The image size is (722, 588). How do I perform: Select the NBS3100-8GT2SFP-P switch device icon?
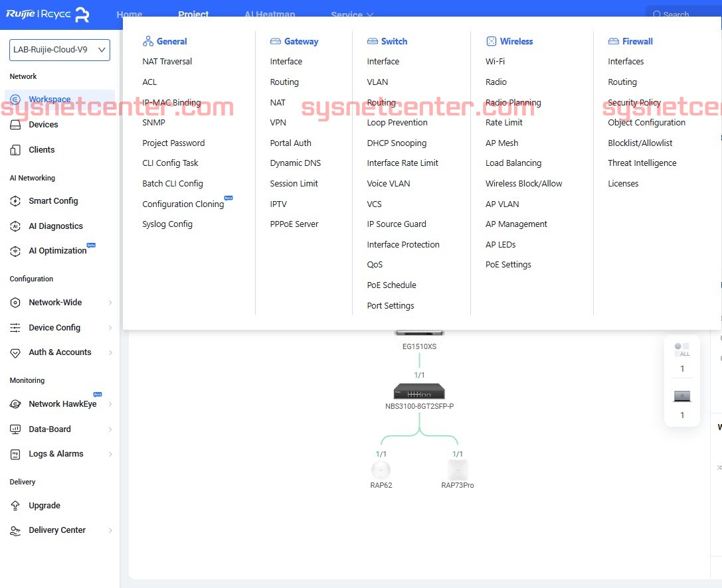click(419, 391)
